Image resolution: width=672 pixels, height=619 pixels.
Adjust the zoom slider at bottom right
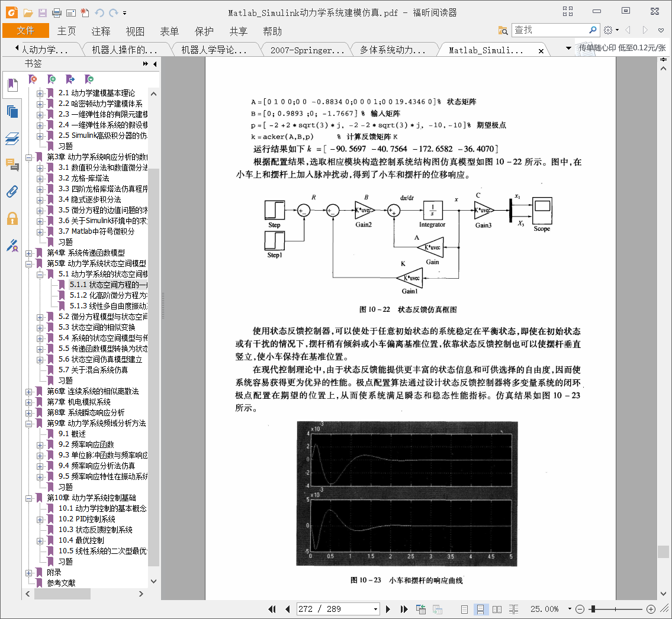[x=593, y=609]
